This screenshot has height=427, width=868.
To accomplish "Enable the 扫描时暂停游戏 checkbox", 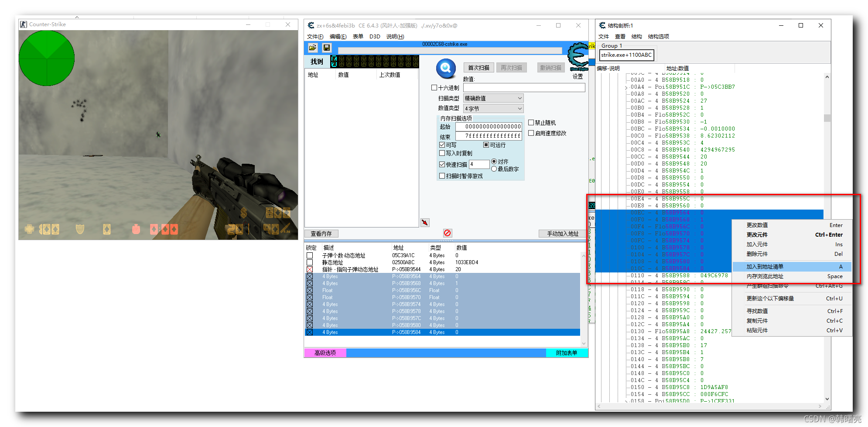I will [x=442, y=176].
